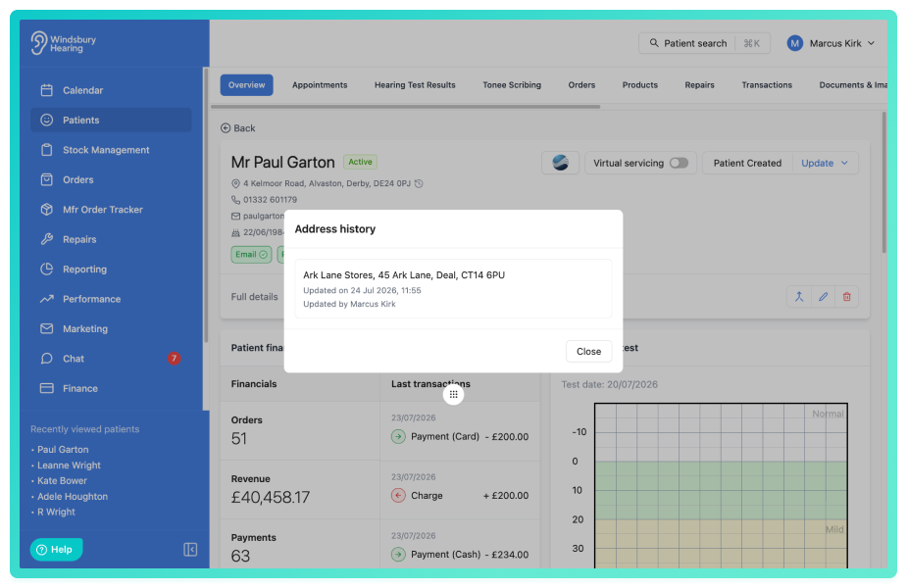The image size is (907, 588).
Task: Open the Repairs wrench icon
Action: pyautogui.click(x=47, y=239)
